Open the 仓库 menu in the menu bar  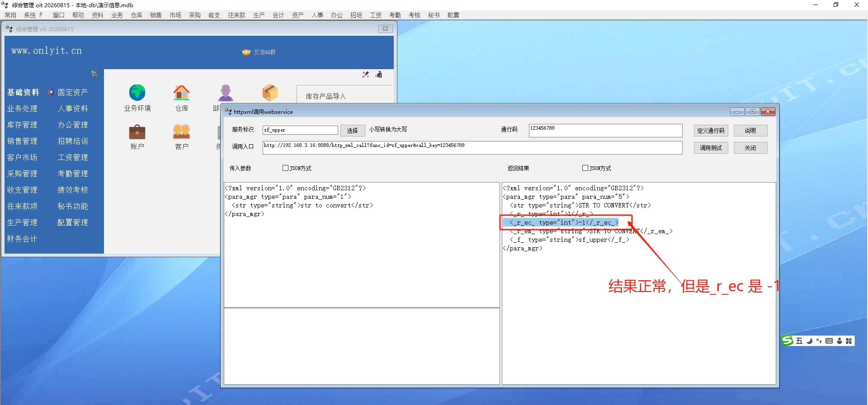137,15
